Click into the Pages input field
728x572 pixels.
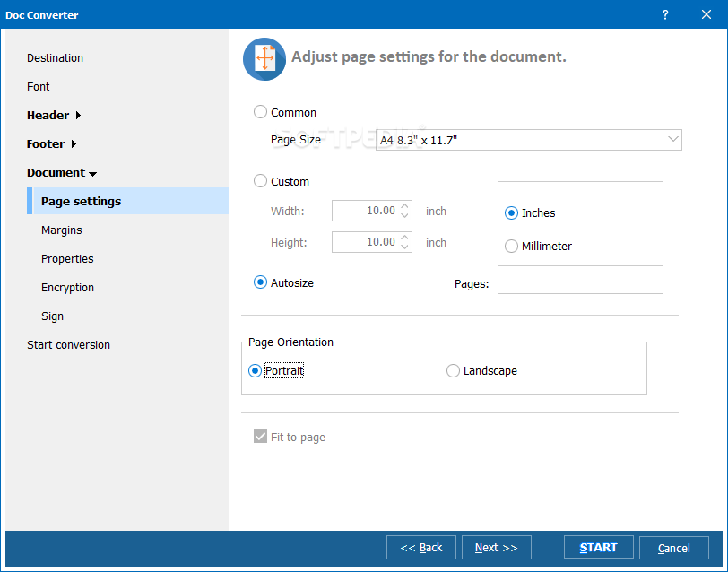[580, 283]
